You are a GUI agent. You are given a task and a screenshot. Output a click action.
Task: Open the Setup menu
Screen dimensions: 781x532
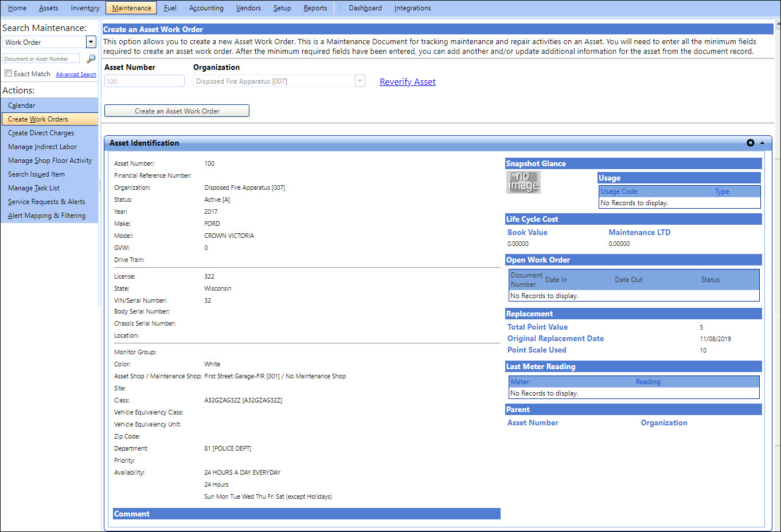click(x=282, y=8)
